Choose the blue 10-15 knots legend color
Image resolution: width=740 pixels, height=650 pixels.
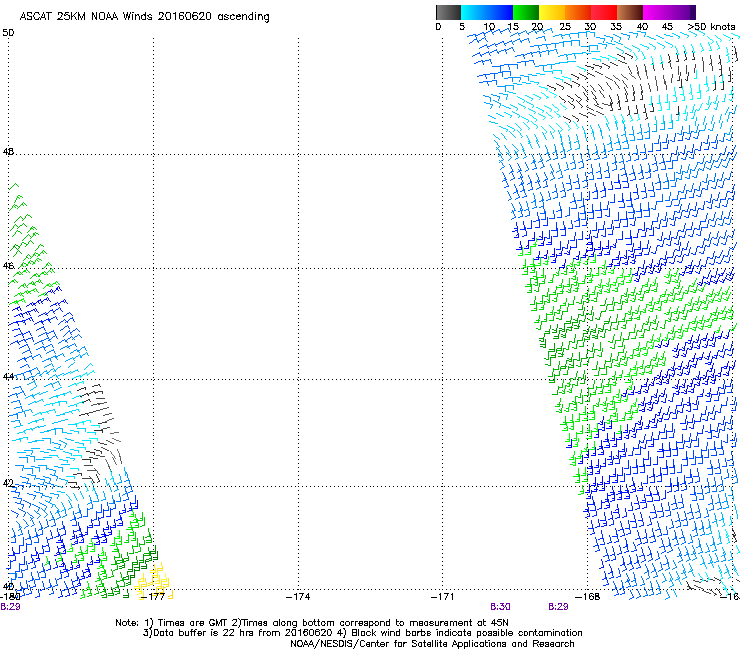(x=500, y=12)
